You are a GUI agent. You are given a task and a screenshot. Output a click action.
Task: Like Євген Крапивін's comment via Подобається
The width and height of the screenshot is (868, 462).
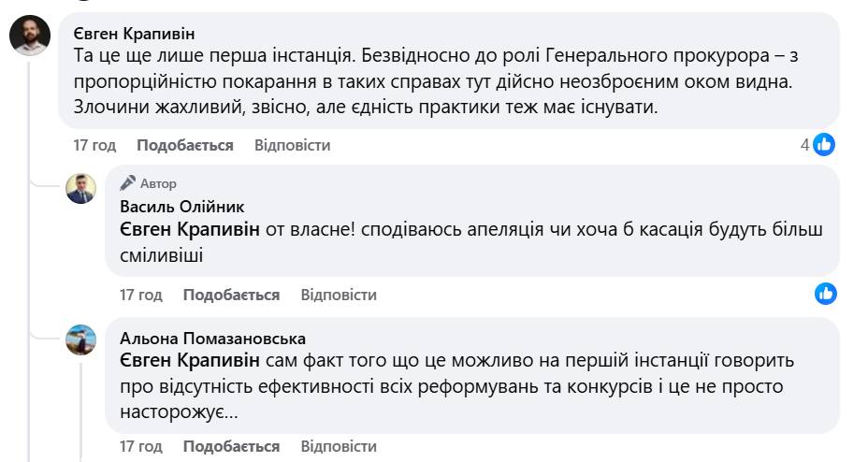pos(184,145)
